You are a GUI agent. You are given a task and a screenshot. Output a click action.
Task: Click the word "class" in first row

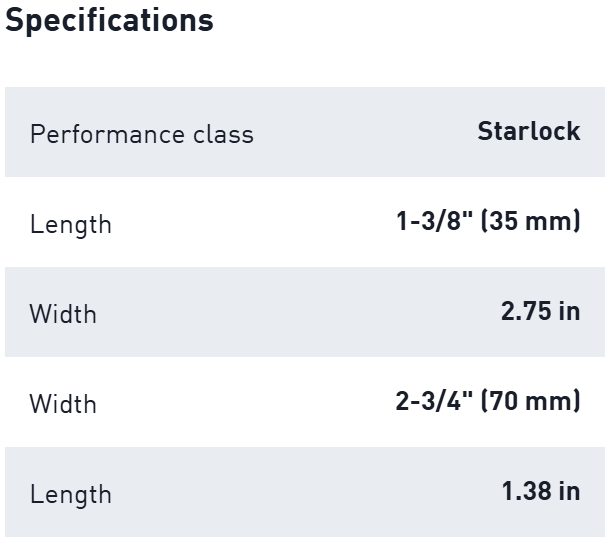[220, 134]
